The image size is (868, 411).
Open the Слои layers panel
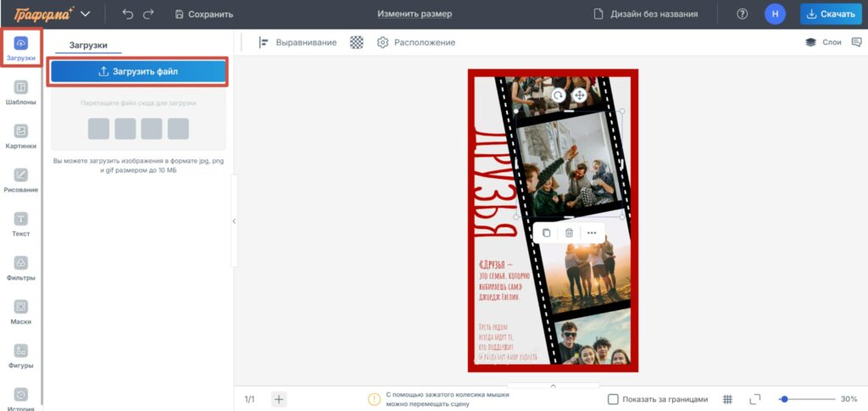(x=823, y=42)
